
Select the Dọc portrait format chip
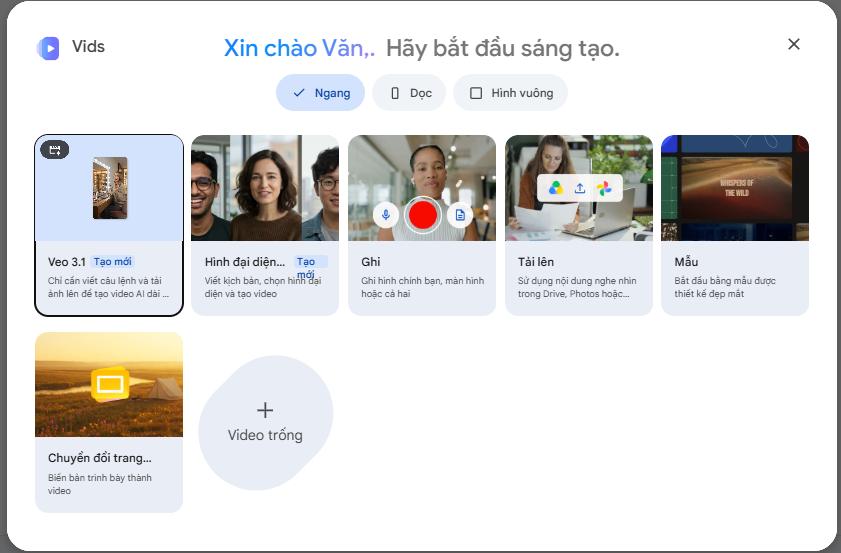click(x=409, y=93)
